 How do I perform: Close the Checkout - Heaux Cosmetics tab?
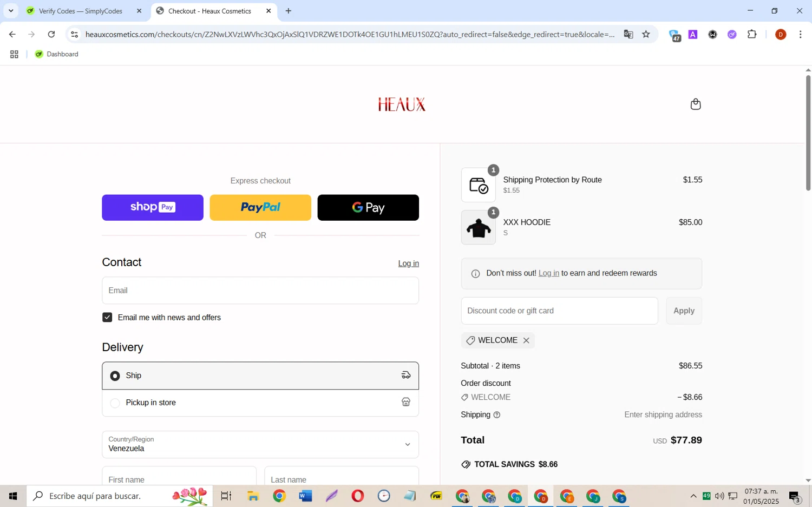[x=269, y=11]
